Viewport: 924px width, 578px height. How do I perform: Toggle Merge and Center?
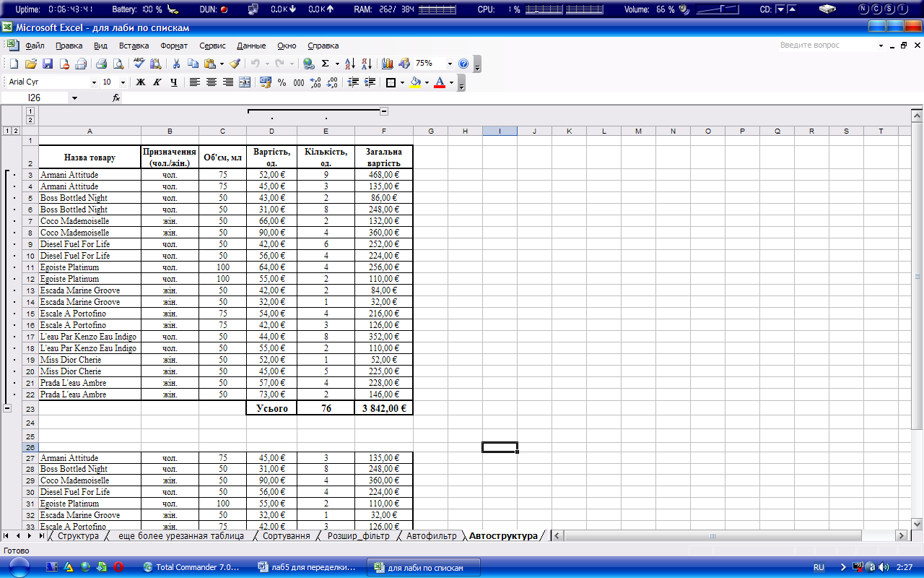[245, 82]
